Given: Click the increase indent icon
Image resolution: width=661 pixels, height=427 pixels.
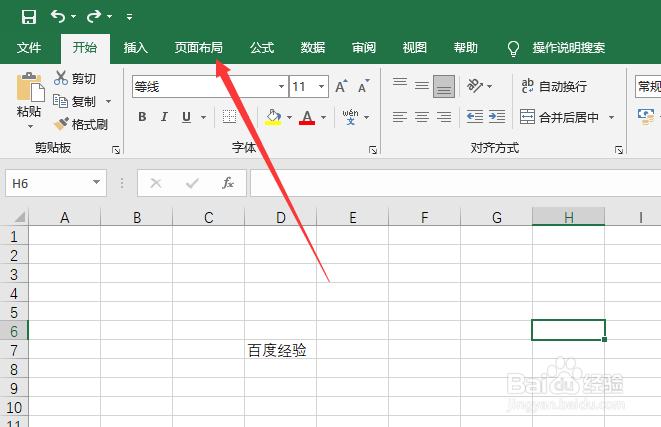Looking at the screenshot, I should point(497,117).
